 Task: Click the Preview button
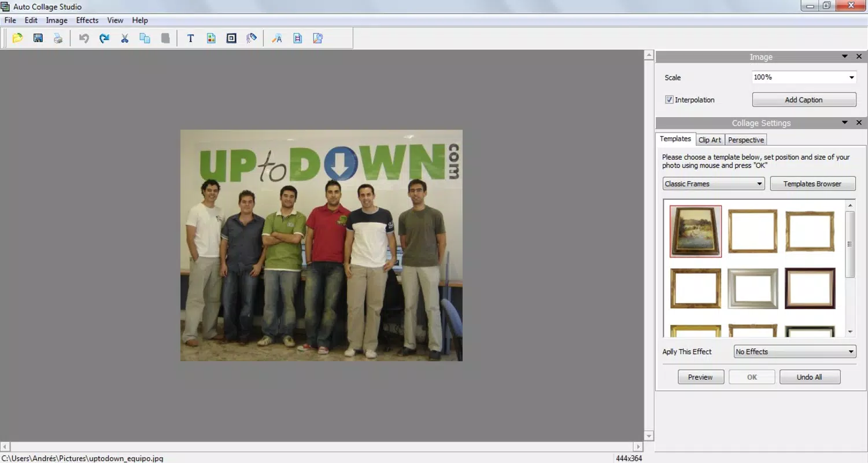pos(700,377)
